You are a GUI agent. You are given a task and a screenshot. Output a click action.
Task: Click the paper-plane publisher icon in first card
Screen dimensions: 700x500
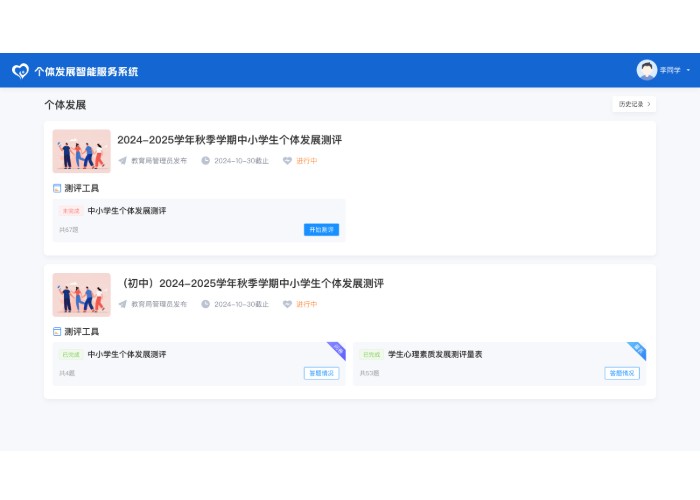[123, 160]
